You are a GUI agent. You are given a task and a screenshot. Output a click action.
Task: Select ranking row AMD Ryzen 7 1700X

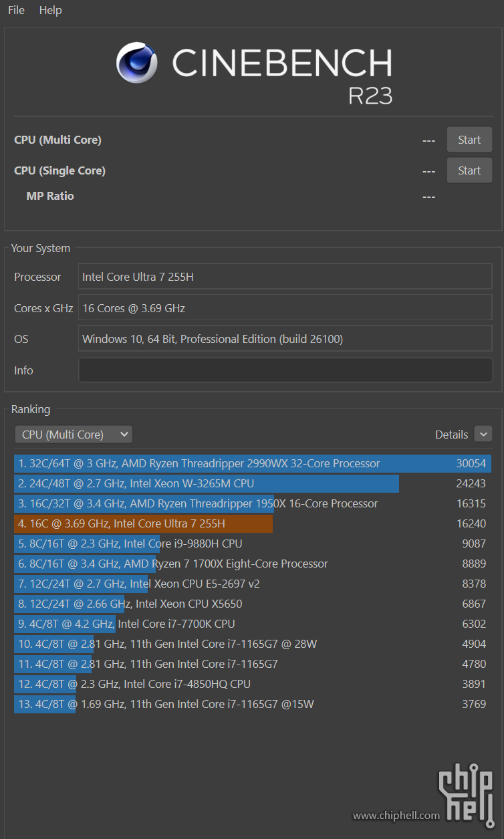point(253,564)
